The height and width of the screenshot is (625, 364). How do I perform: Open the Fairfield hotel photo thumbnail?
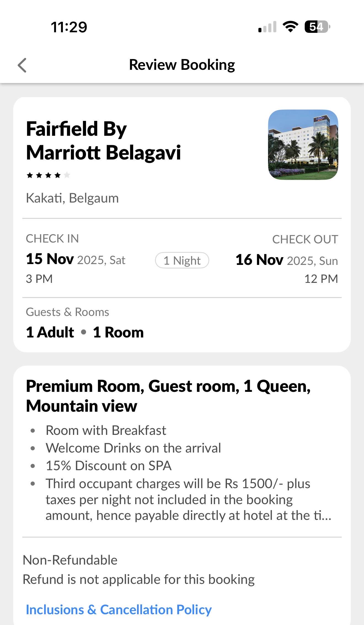point(303,145)
